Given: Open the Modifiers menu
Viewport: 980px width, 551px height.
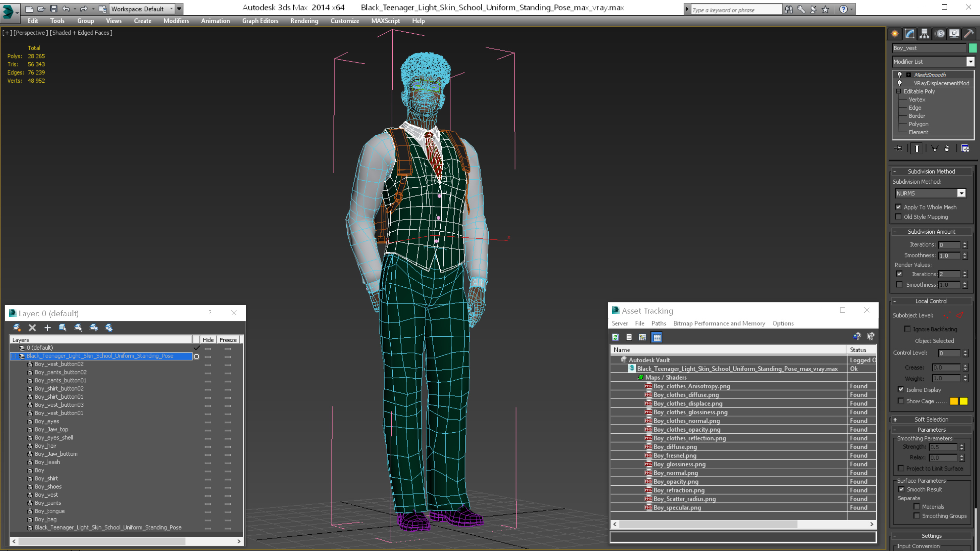Looking at the screenshot, I should tap(176, 21).
